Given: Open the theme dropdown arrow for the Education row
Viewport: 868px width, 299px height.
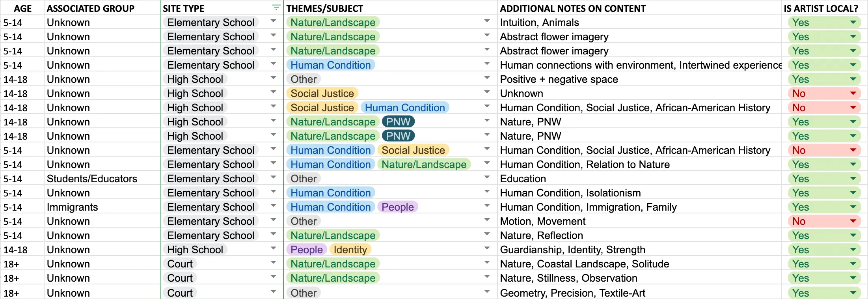Looking at the screenshot, I should (x=487, y=178).
